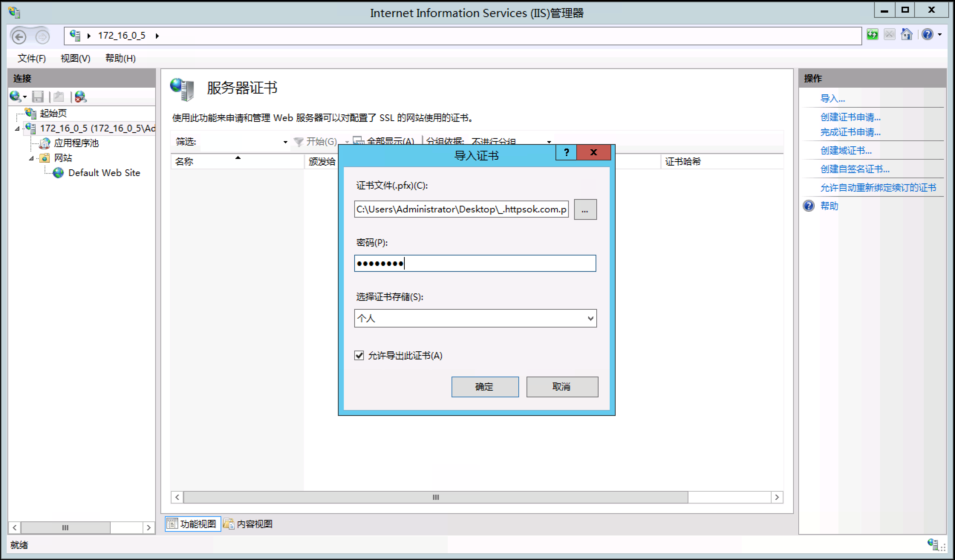
Task: Switch to the Content View tab
Action: [x=248, y=524]
